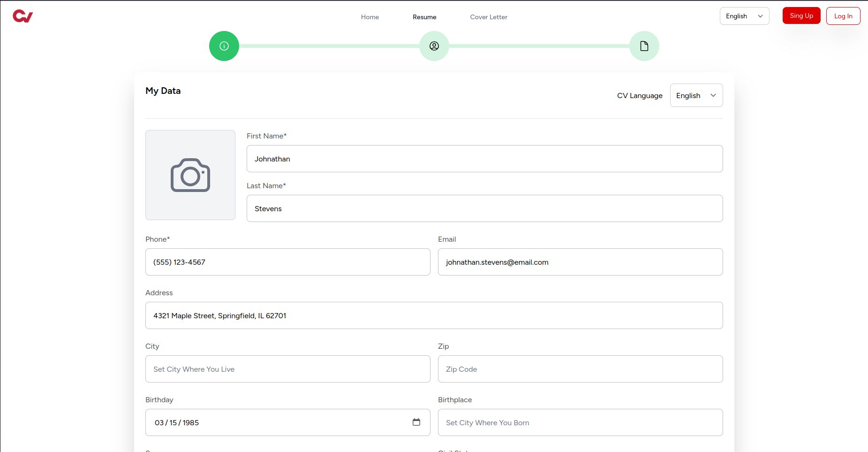Screen dimensions: 868x452
Task: Upload photo via camera placeholder
Action: [x=190, y=175]
